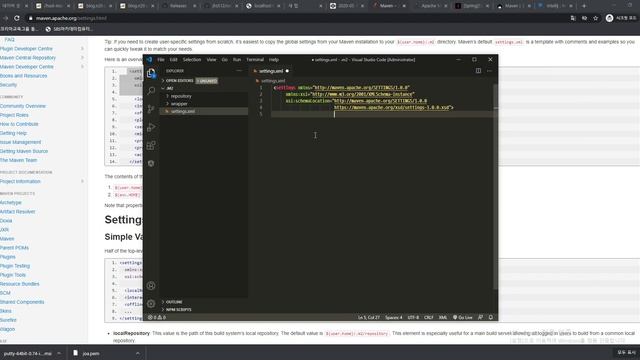Viewport: 640px width, 360px height.
Task: Open the Source Control view in VS Code
Action: [x=151, y=109]
